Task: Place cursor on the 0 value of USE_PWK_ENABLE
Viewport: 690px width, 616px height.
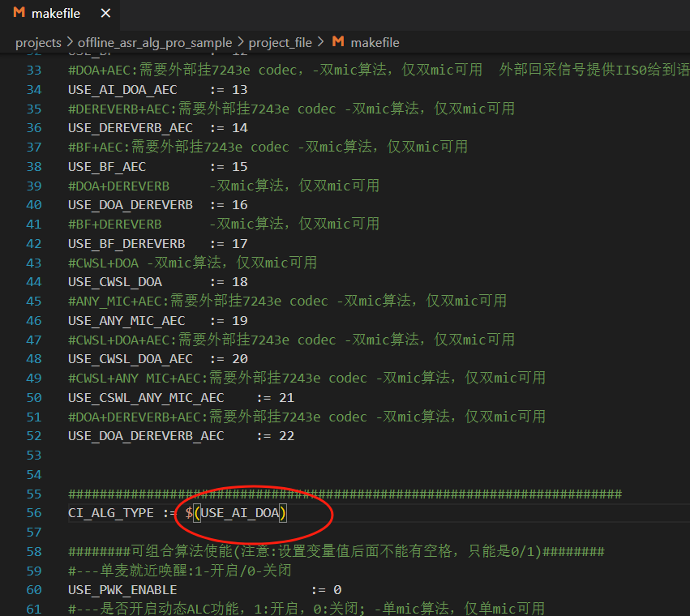Action: pyautogui.click(x=337, y=590)
